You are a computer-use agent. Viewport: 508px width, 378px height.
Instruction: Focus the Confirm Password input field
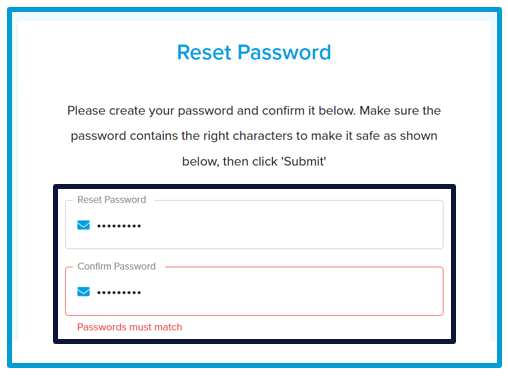coord(254,291)
